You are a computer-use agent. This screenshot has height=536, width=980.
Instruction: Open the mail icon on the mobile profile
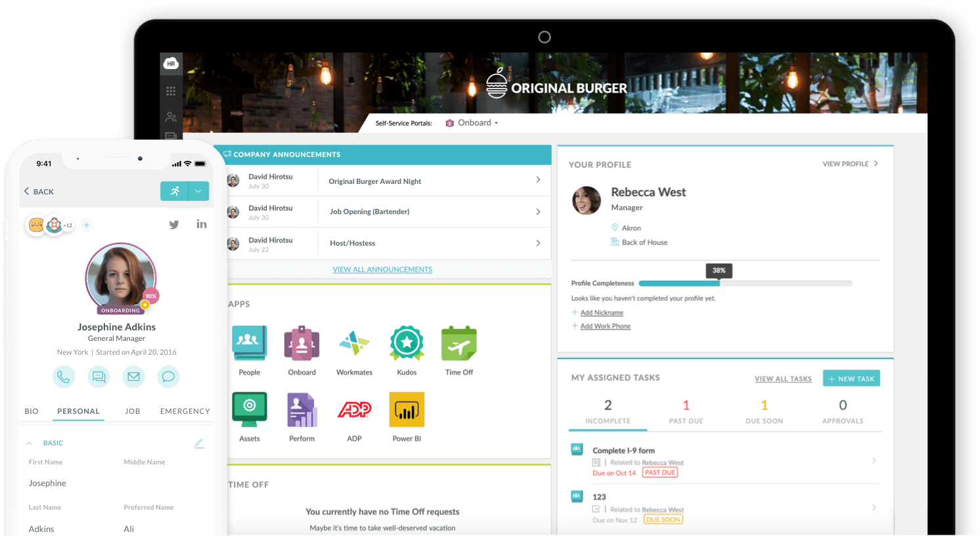133,376
